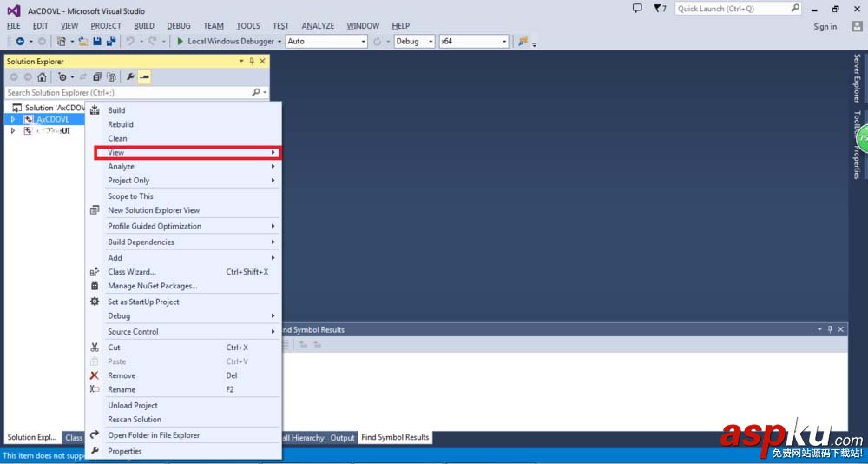Click the Quick Launch search magnifier icon
868x464 pixels.
tap(795, 9)
